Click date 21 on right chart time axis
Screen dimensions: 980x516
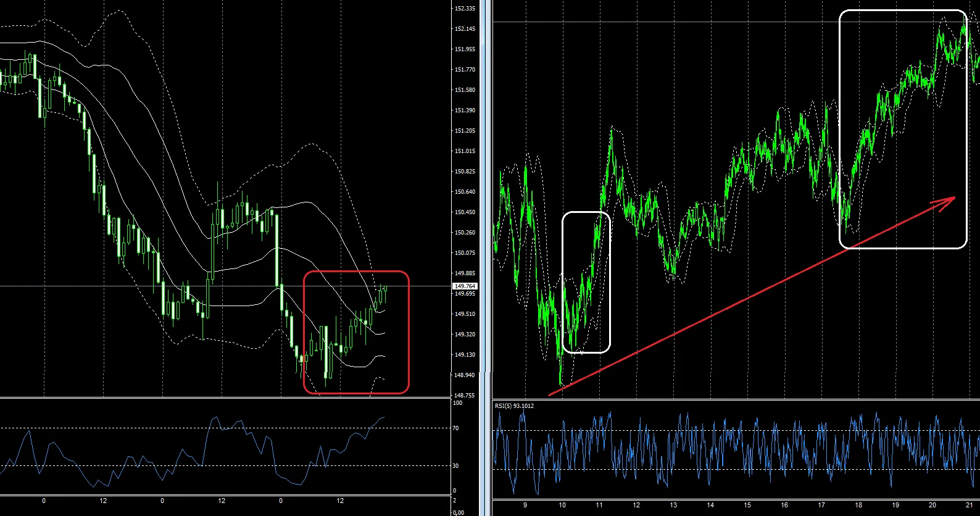(970, 505)
